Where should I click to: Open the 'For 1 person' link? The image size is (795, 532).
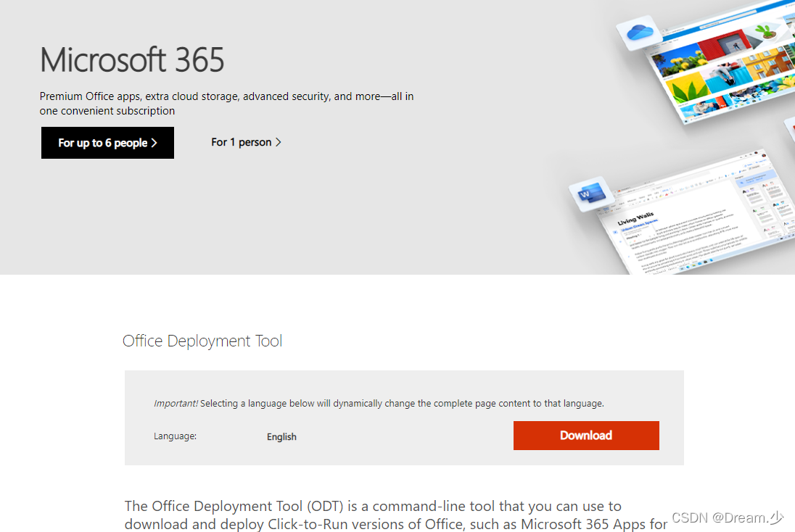(x=246, y=142)
